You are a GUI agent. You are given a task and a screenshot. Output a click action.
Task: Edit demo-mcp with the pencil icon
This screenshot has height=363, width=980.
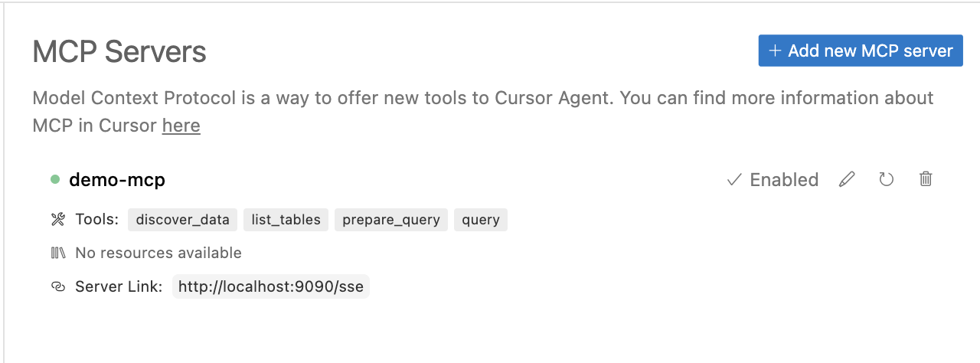click(x=846, y=180)
